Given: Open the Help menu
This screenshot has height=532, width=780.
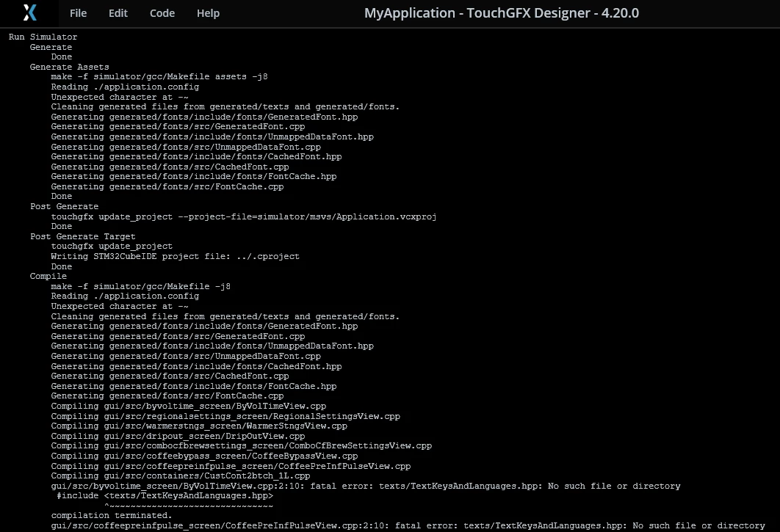Looking at the screenshot, I should pyautogui.click(x=208, y=13).
